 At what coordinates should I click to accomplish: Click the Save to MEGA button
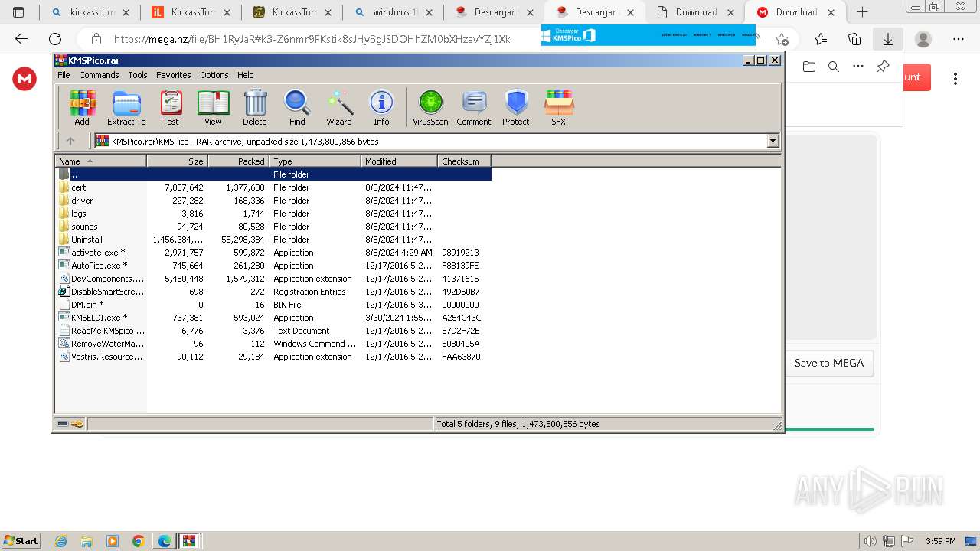point(828,363)
